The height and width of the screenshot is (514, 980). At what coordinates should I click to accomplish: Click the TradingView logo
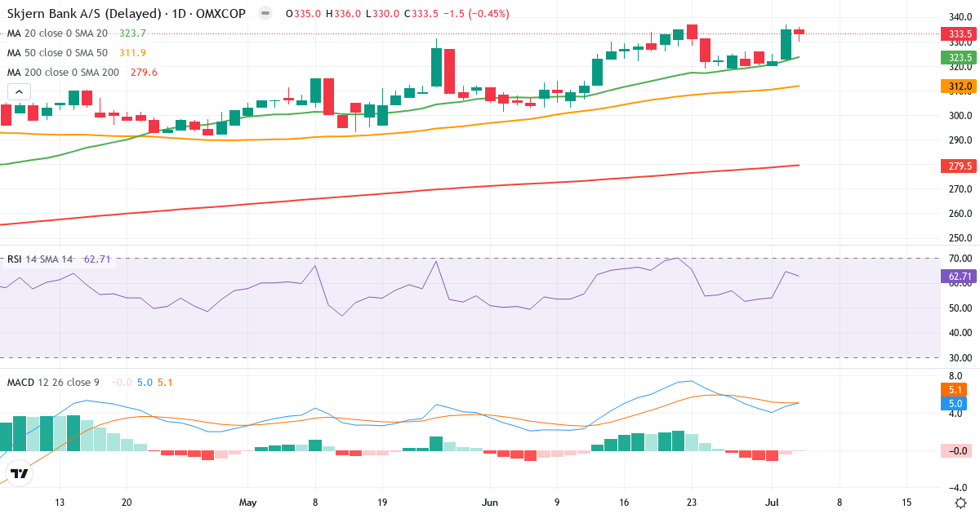click(x=20, y=472)
